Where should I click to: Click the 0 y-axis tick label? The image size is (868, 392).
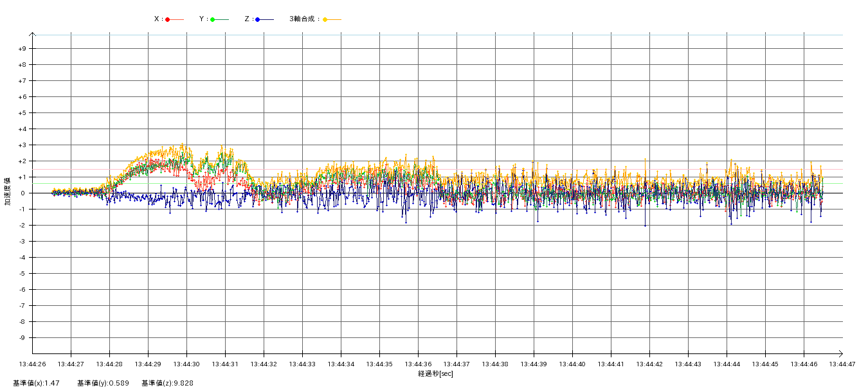coord(23,193)
